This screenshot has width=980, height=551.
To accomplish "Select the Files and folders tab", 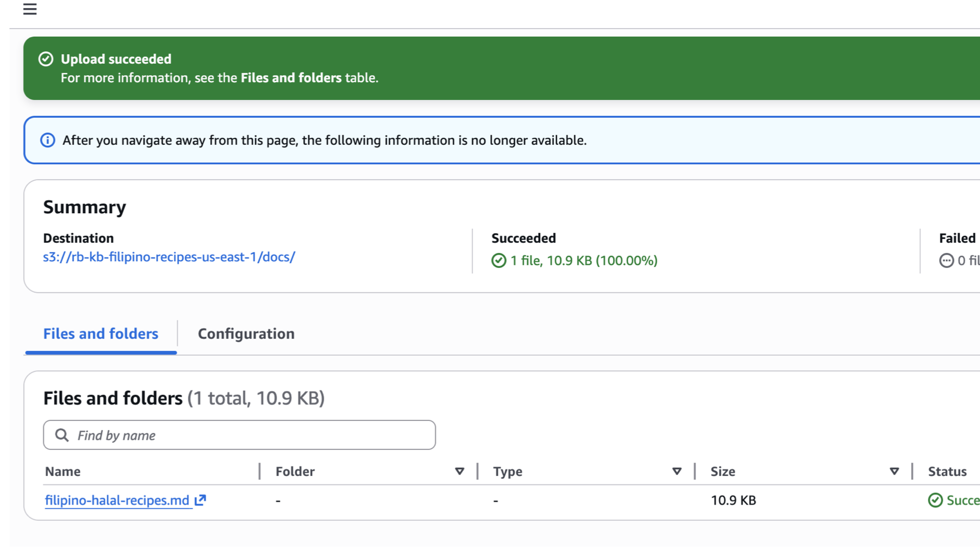I will coord(101,334).
